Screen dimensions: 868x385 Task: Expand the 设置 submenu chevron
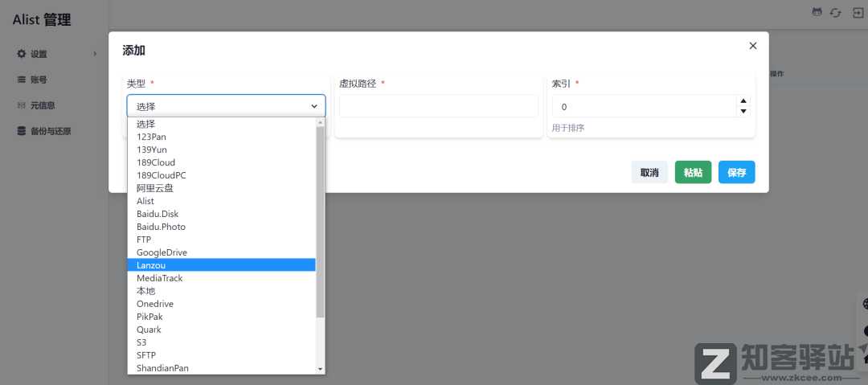(95, 54)
